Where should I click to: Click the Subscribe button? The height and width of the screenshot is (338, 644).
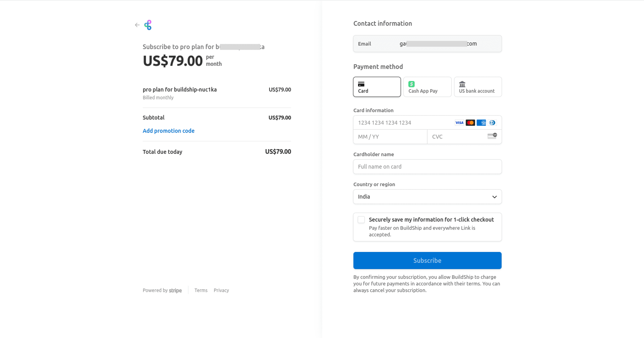[x=427, y=260]
